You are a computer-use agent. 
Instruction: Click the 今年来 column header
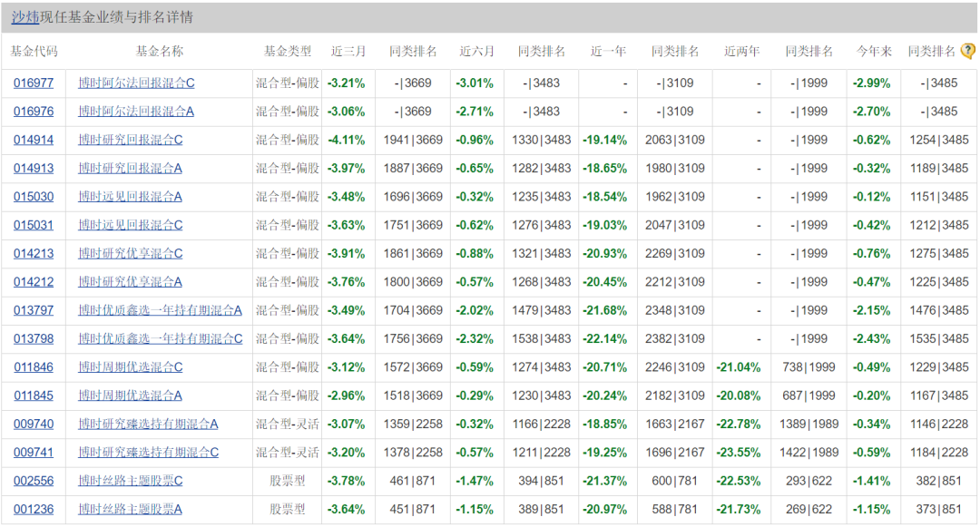coord(874,51)
